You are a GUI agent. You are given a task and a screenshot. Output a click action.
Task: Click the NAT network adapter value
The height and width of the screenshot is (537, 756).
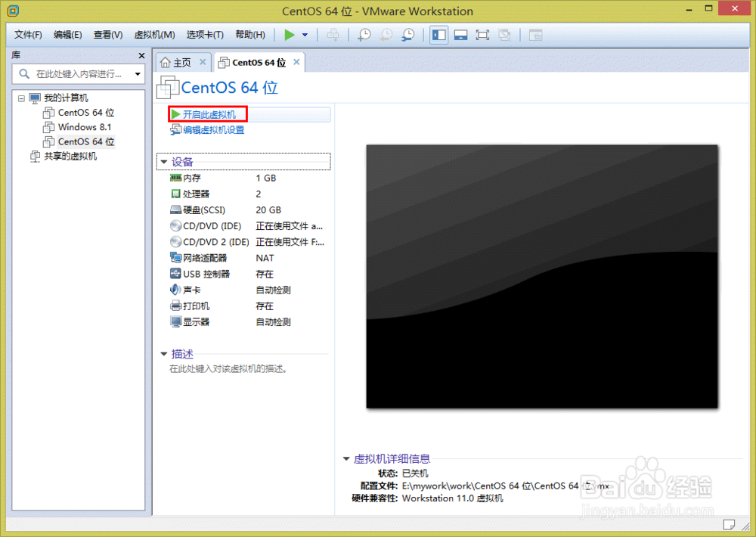(265, 258)
